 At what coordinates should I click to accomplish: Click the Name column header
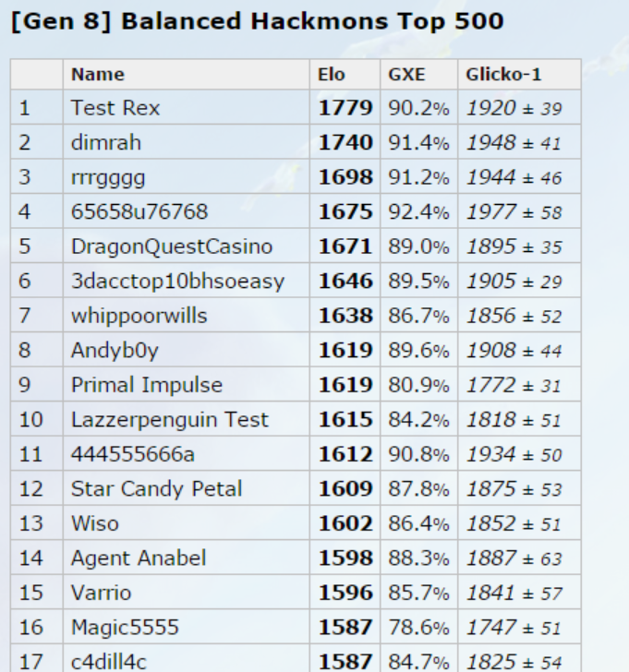(x=98, y=75)
